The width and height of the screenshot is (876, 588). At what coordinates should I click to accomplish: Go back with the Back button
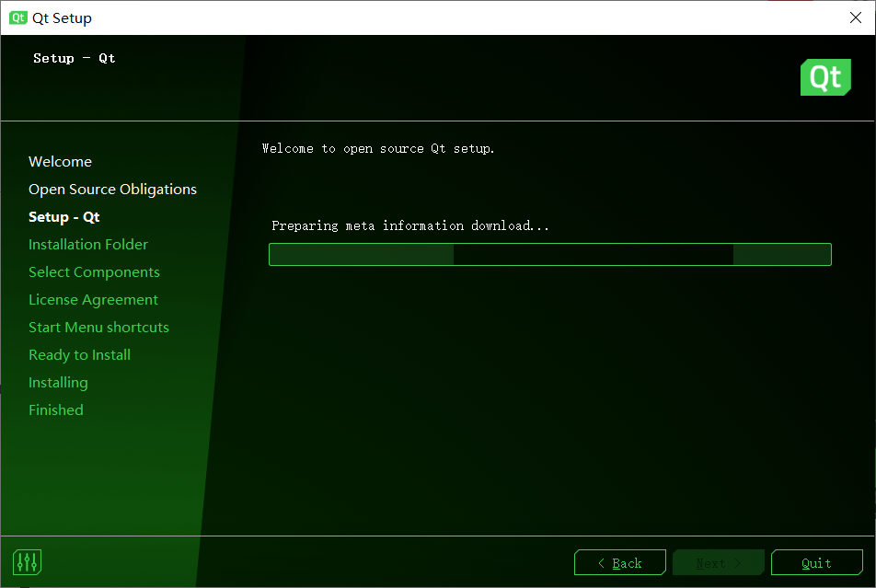[x=619, y=562]
